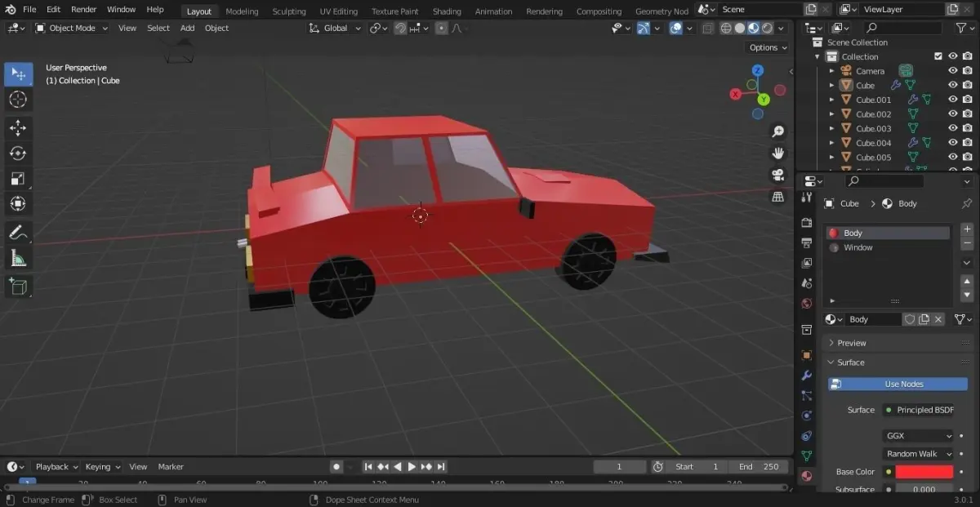
Task: Hide Cube.001 using its eye icon
Action: pyautogui.click(x=952, y=100)
